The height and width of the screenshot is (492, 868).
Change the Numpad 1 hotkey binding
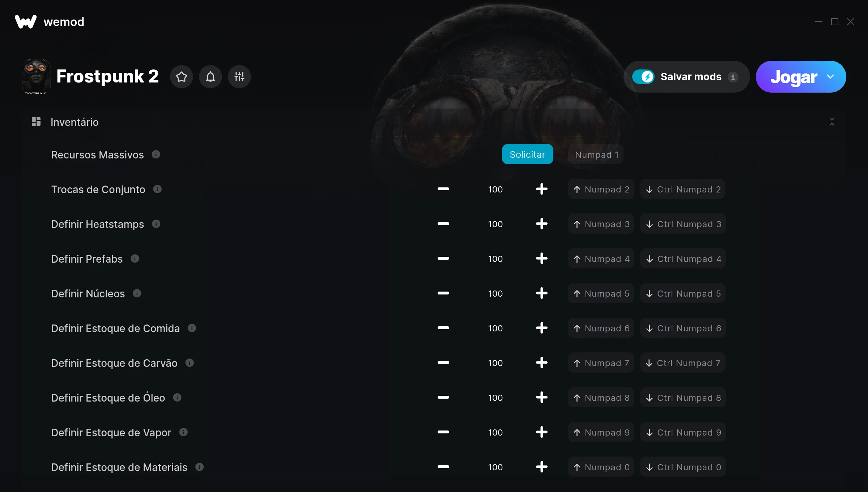[x=596, y=154]
